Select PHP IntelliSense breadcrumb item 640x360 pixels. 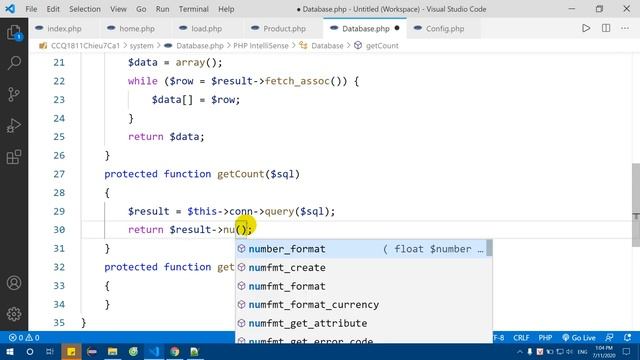(261, 46)
